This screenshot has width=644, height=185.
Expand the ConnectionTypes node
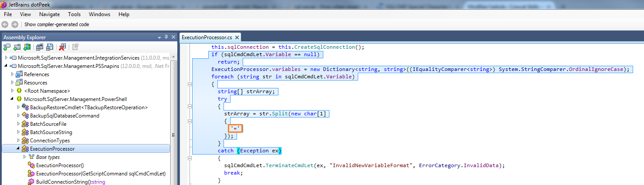[18, 141]
